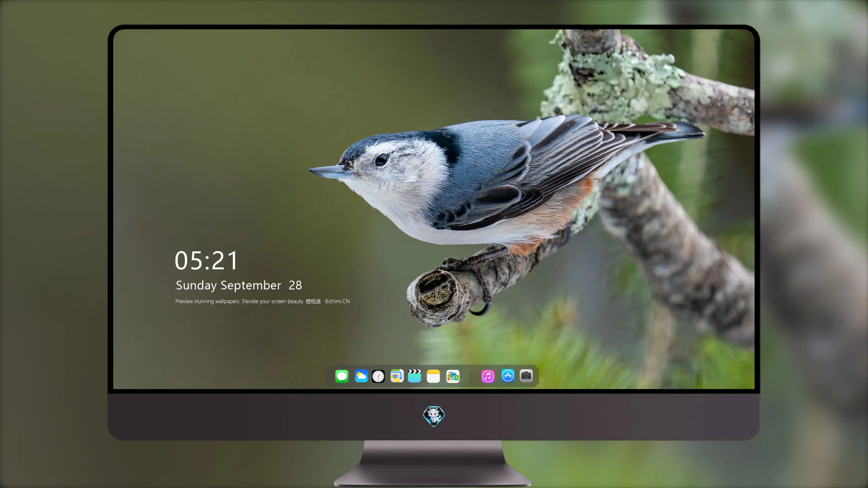Launch the pink iTunes music icon

tap(488, 376)
